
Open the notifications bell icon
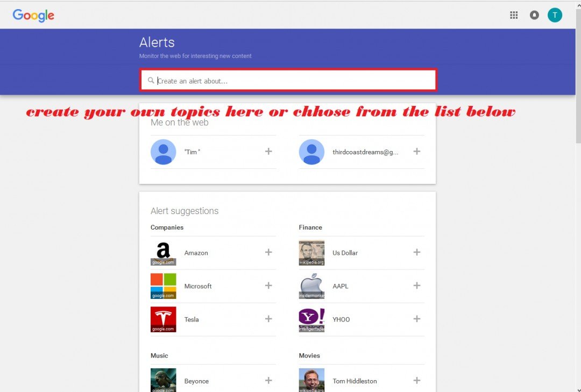point(534,15)
